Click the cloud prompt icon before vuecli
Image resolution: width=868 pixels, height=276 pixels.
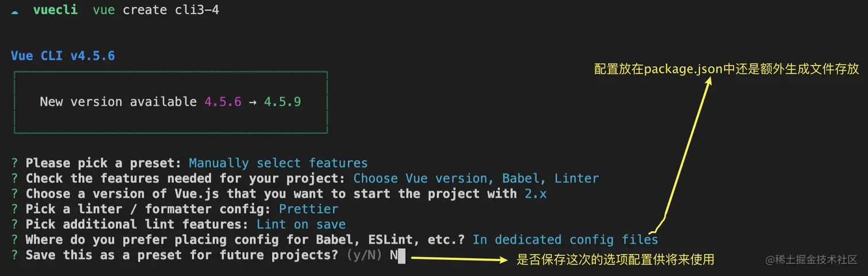click(x=14, y=11)
